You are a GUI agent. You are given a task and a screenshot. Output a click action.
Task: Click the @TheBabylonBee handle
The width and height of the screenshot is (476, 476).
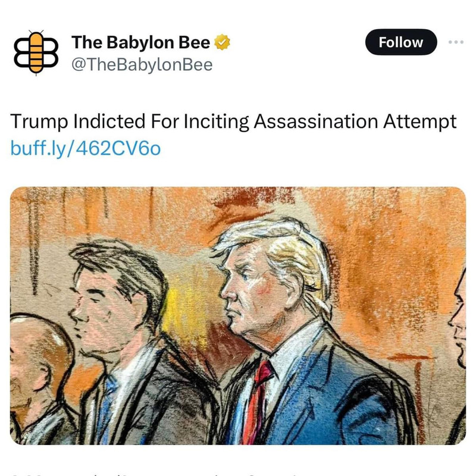coord(142,65)
